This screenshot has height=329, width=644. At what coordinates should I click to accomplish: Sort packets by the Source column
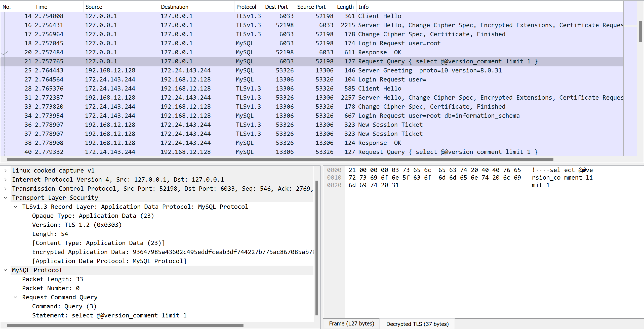click(x=94, y=7)
